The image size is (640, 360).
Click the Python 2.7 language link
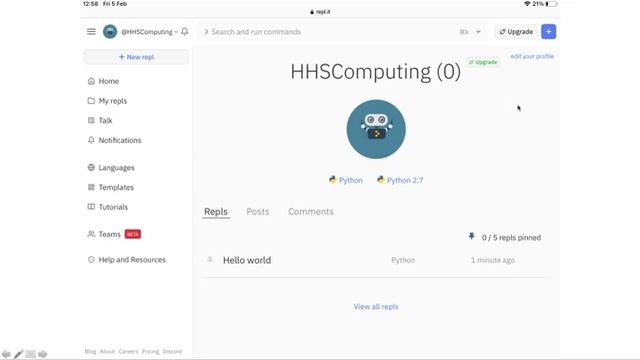405,180
